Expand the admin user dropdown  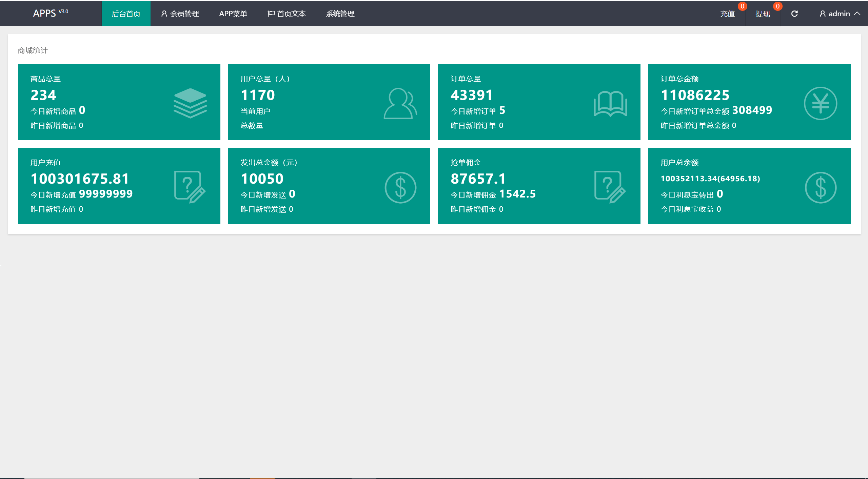tap(840, 14)
